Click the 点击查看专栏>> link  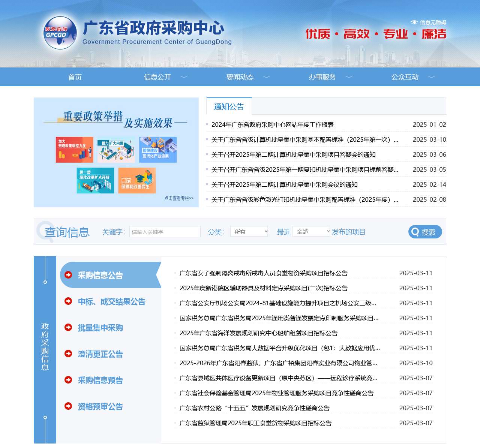coord(179,198)
